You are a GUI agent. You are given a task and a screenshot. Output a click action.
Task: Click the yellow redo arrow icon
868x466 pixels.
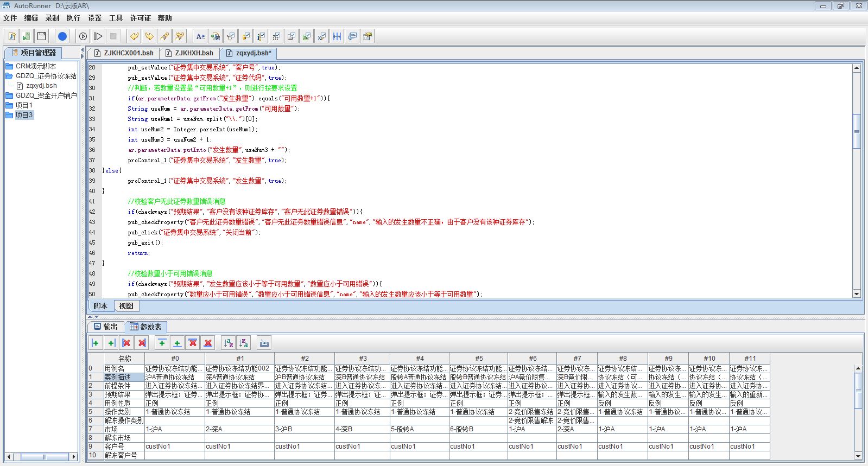(149, 36)
